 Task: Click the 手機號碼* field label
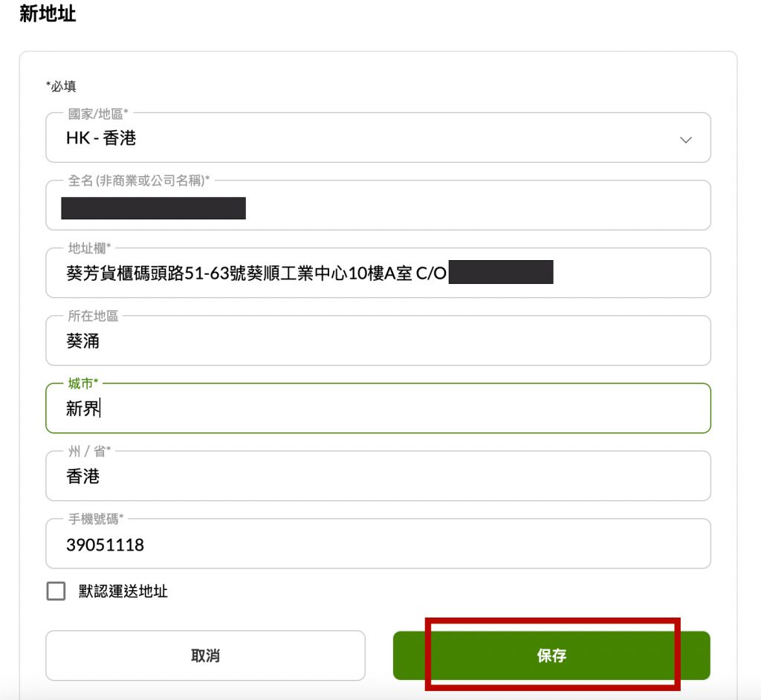pyautogui.click(x=96, y=519)
